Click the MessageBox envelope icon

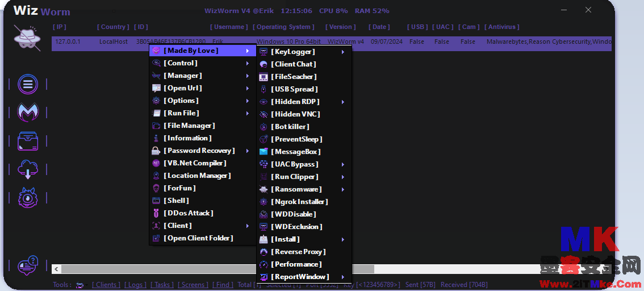[264, 152]
